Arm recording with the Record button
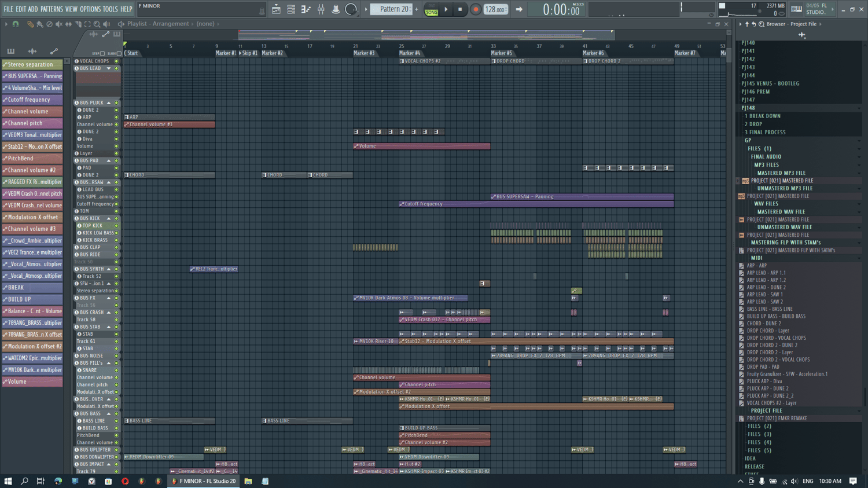Screen dimensions: 868x488 click(x=475, y=9)
